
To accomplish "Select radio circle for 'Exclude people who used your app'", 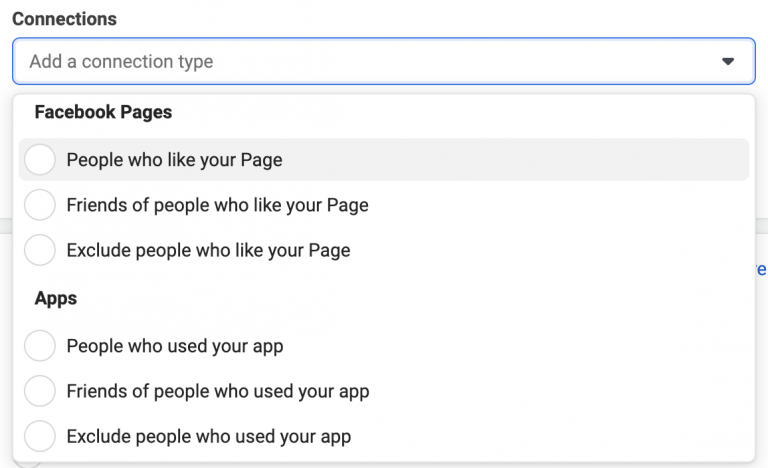I will pos(39,436).
